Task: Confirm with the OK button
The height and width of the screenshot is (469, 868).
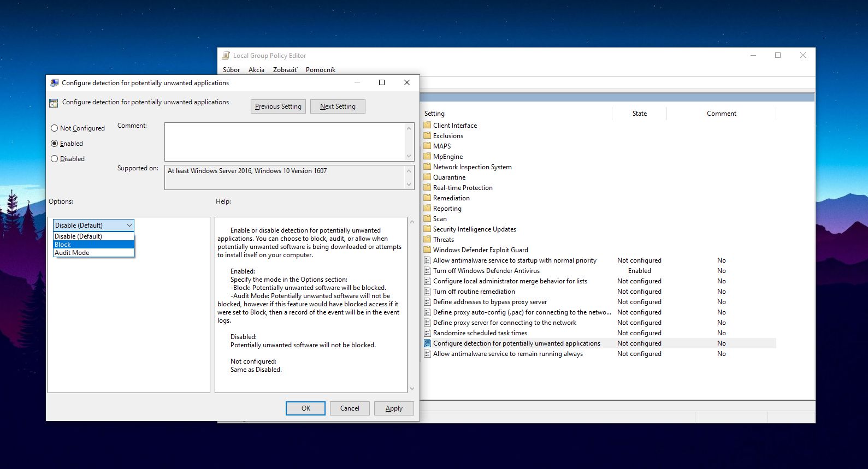Action: [x=305, y=408]
